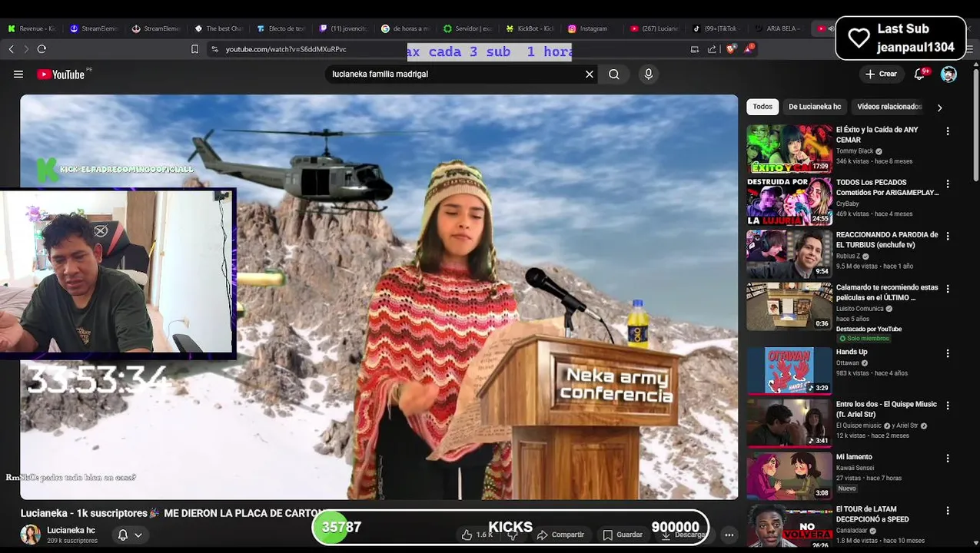Switch to the Instagram browser tab
980x553 pixels.
[x=588, y=28]
